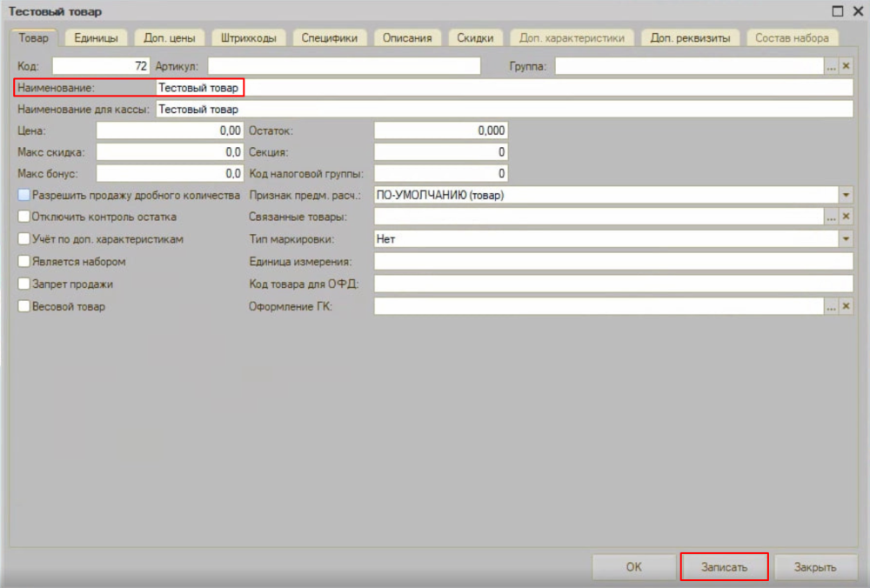Toggle Отключить контроль остатка checkbox
The width and height of the screenshot is (870, 588).
(24, 217)
